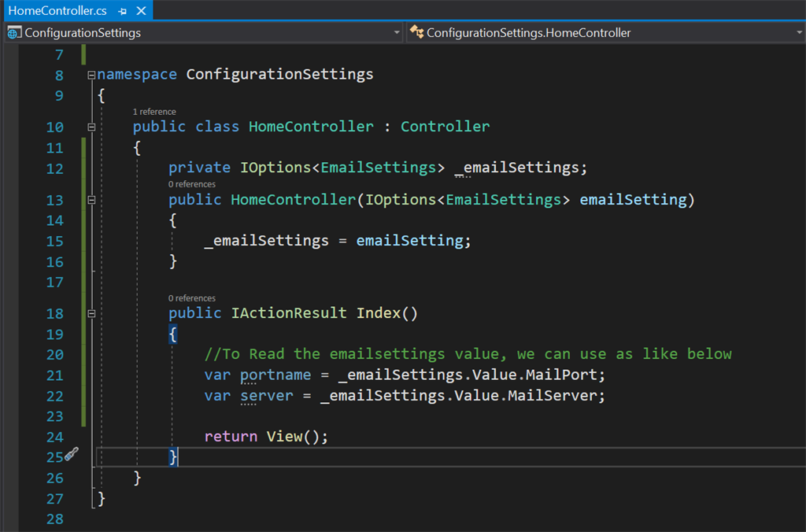The width and height of the screenshot is (806, 532).
Task: Click the 'portname' variable
Action: pos(275,375)
